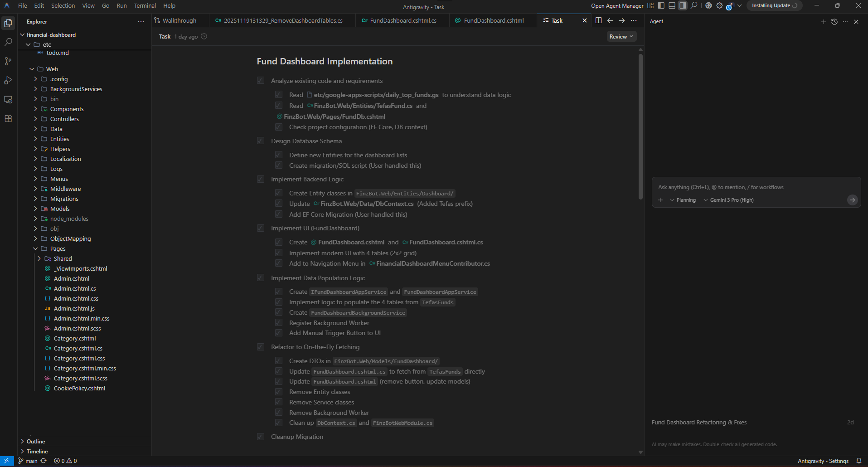Start a new Agent conversation with the plus icon
The height and width of the screenshot is (467, 868).
[823, 21]
